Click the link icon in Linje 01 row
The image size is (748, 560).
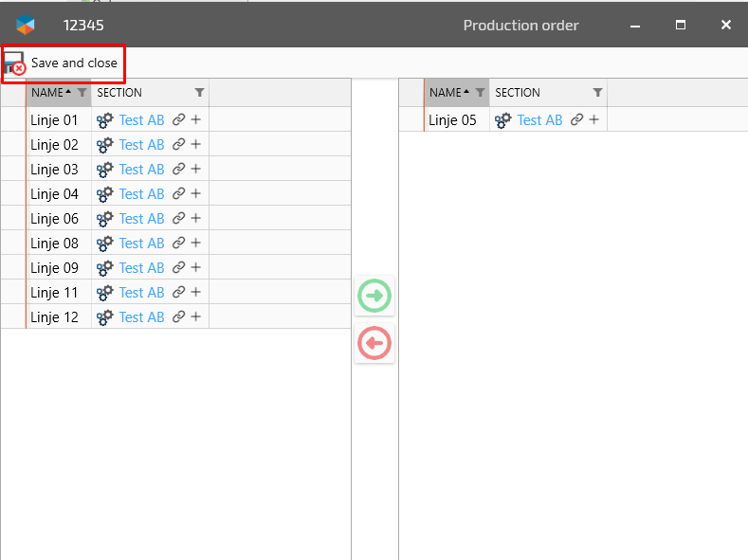(x=178, y=120)
